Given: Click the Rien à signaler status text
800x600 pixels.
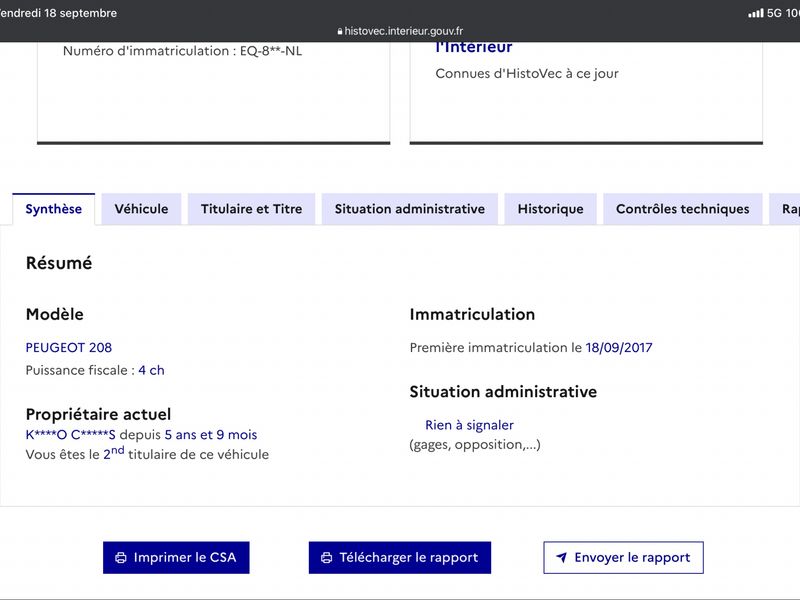Looking at the screenshot, I should click(469, 425).
